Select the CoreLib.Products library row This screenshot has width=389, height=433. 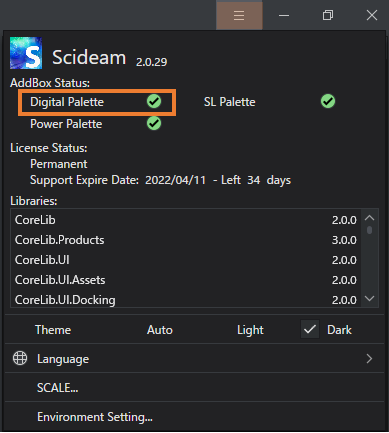pyautogui.click(x=186, y=240)
